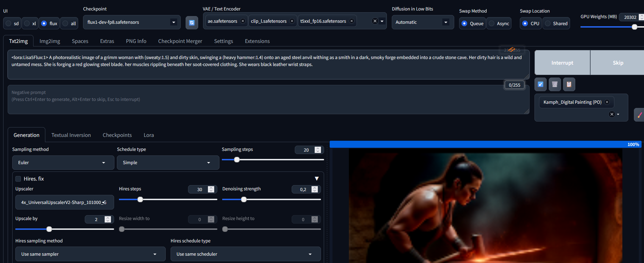Image resolution: width=644 pixels, height=263 pixels.
Task: Remove the Kamph_Digital Painting (PO) style
Action: pos(607,102)
